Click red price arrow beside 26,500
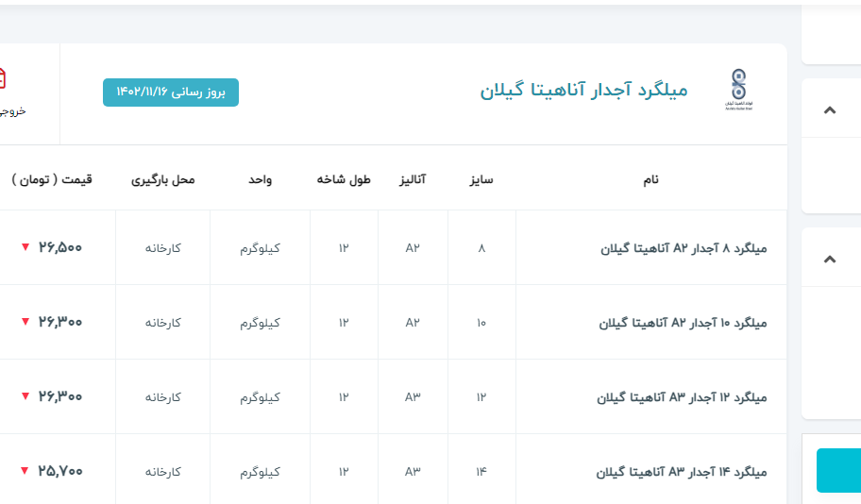The image size is (861, 504). tap(25, 248)
